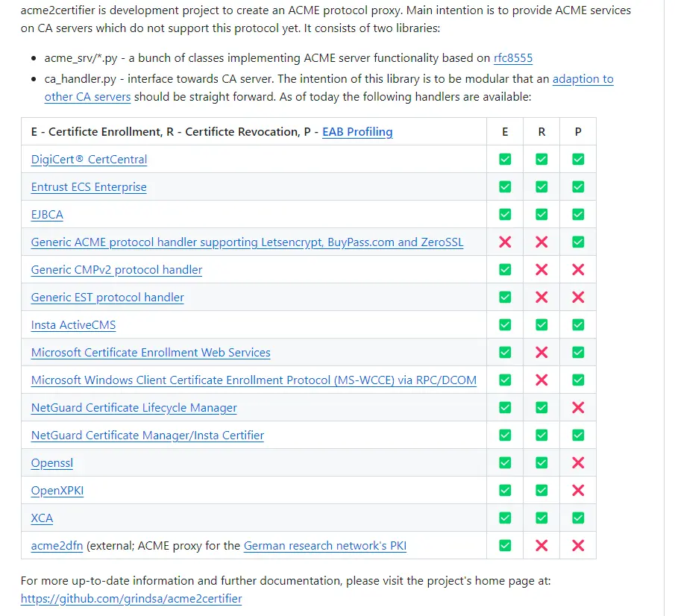675x616 pixels.
Task: Open Generic EST protocol handler link
Action: [x=109, y=298]
